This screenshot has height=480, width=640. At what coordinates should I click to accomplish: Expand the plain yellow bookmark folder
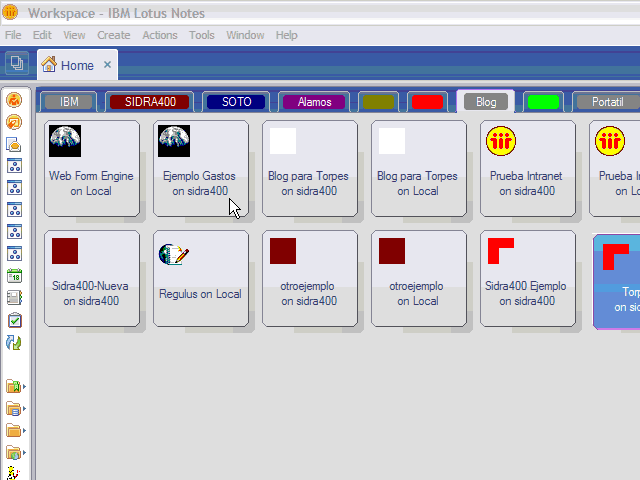click(16, 431)
